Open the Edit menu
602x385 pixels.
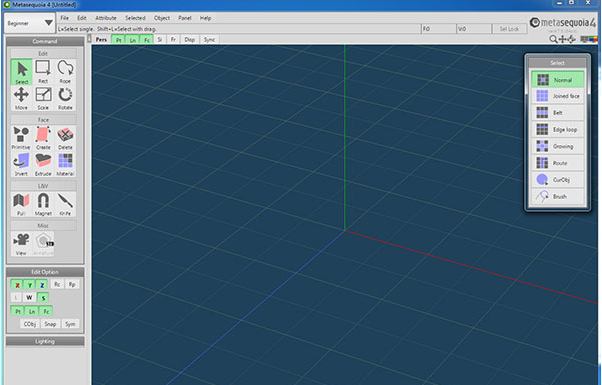click(82, 18)
